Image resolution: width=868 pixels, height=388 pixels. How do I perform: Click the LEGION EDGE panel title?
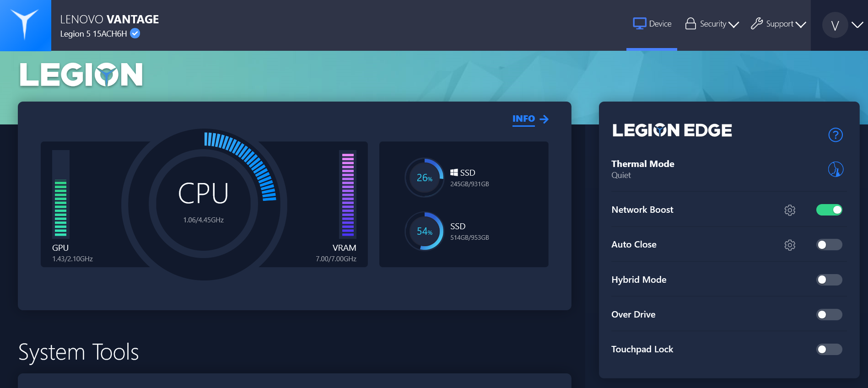pyautogui.click(x=672, y=130)
